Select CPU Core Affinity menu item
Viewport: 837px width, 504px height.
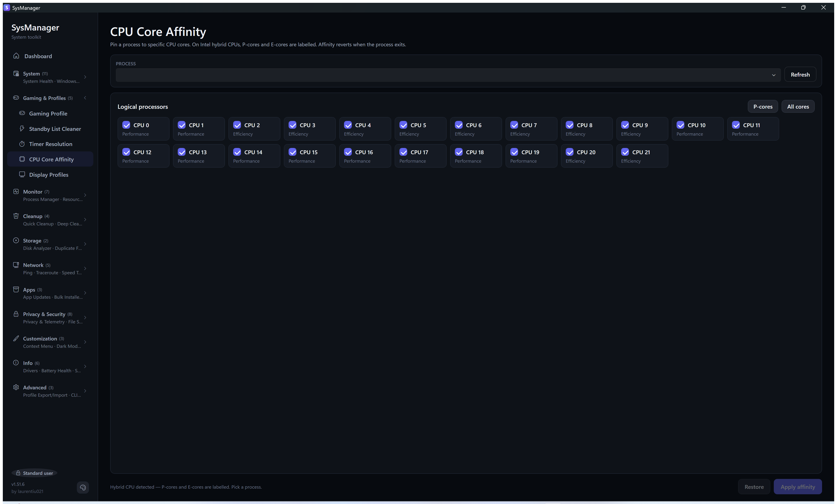tap(50, 159)
